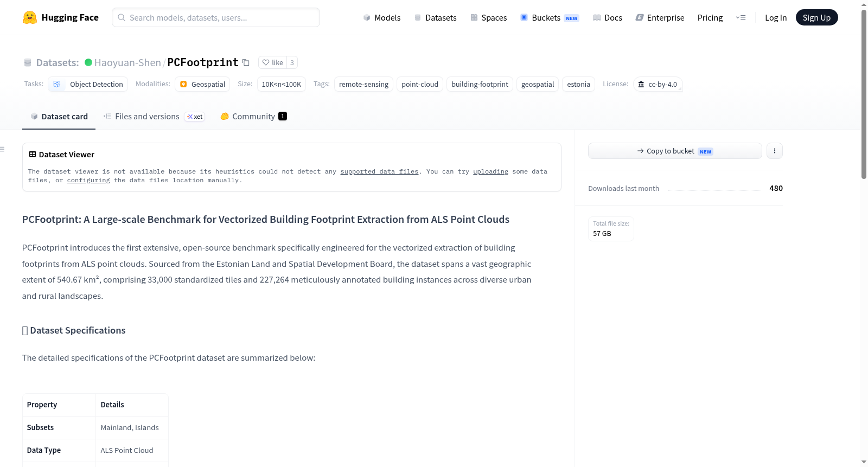Select the Mainland, Islands details cell
The image size is (868, 467).
(132, 427)
